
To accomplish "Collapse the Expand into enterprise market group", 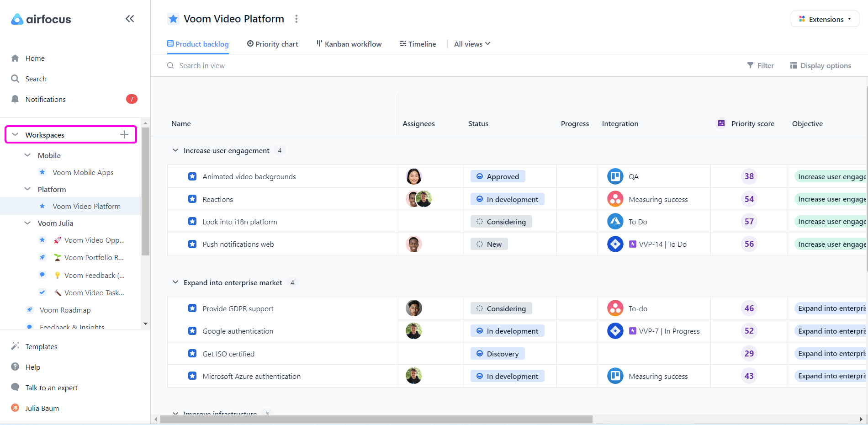I will click(175, 282).
